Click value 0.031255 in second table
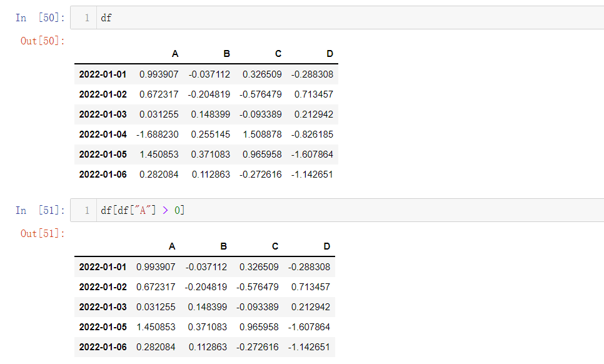 point(156,307)
